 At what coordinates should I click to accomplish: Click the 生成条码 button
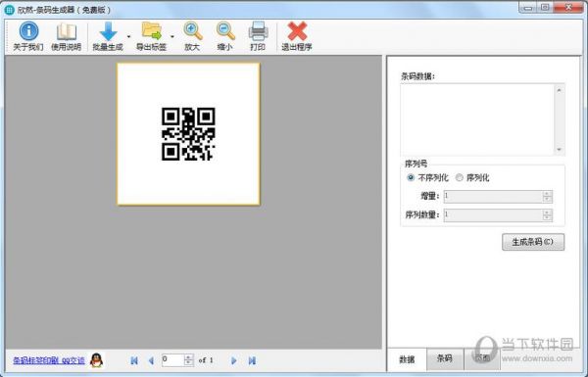tap(533, 242)
